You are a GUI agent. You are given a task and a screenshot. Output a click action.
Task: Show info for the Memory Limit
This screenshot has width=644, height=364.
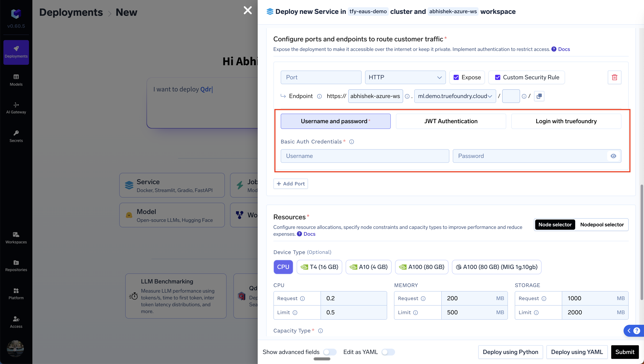[415, 312]
